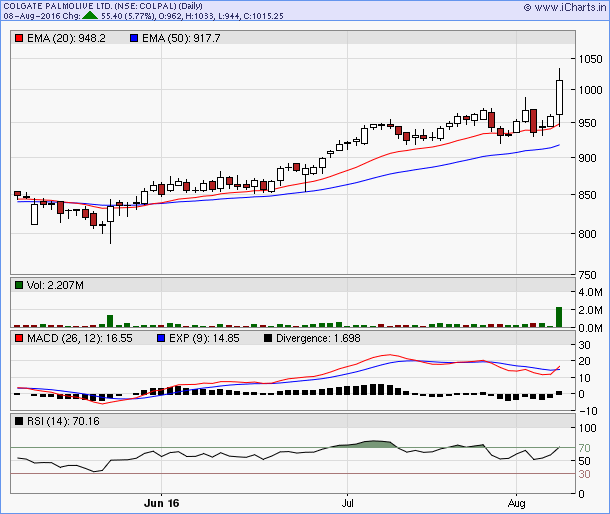Click the 'O:962' open price value

click(x=170, y=16)
